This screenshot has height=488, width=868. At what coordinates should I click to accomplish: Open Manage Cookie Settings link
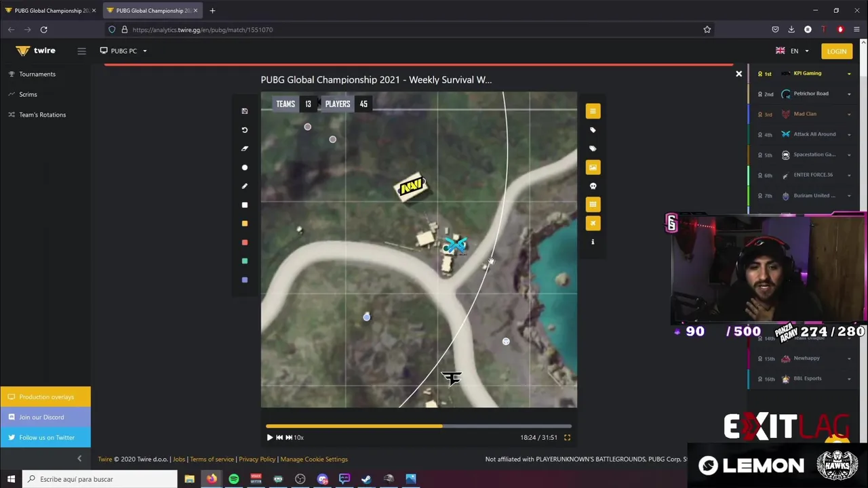(x=314, y=460)
